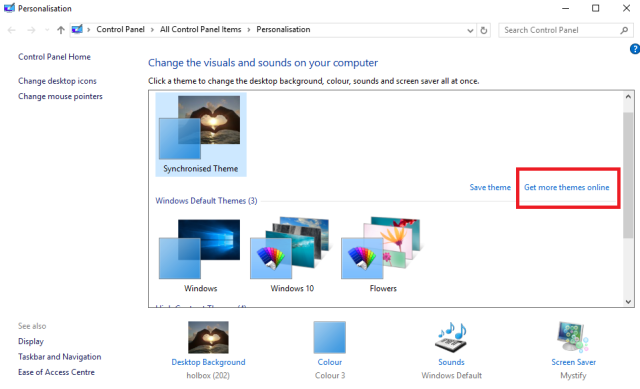Click the Forward navigation arrow

pos(31,30)
